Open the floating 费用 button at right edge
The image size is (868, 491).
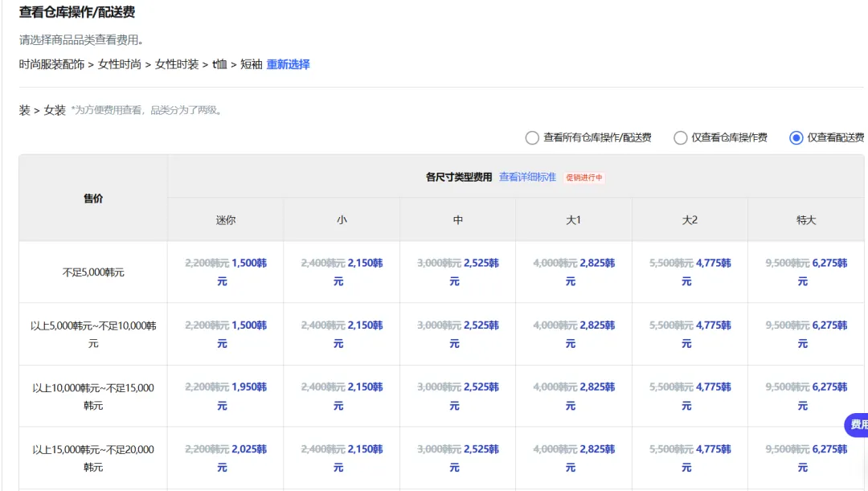(858, 424)
